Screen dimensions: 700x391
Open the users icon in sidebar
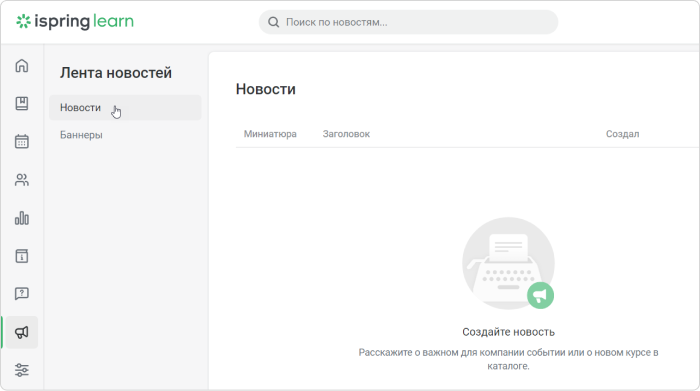click(21, 180)
